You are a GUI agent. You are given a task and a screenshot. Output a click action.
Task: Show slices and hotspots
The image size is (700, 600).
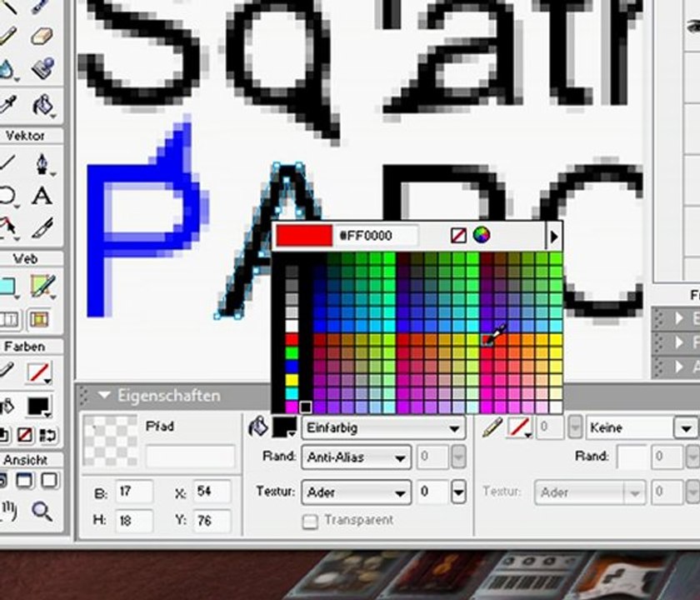tap(39, 320)
